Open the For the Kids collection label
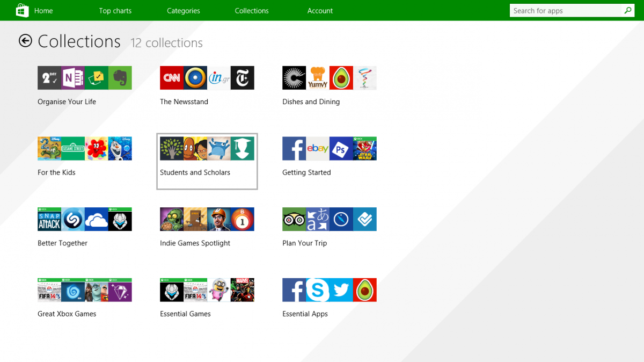 56,172
